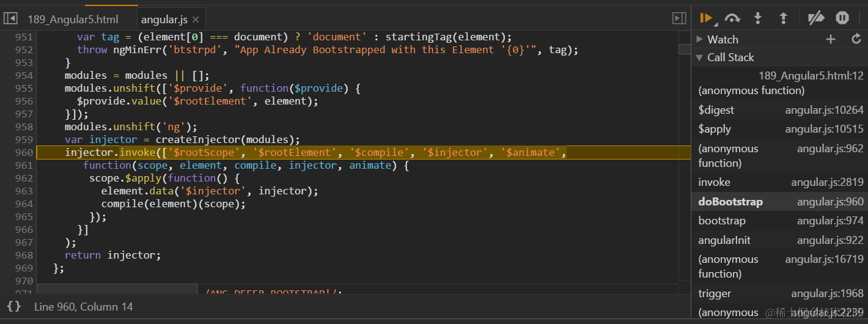Select the doBootstrap call stack frame
Image resolution: width=868 pixels, height=324 pixels.
(780, 202)
